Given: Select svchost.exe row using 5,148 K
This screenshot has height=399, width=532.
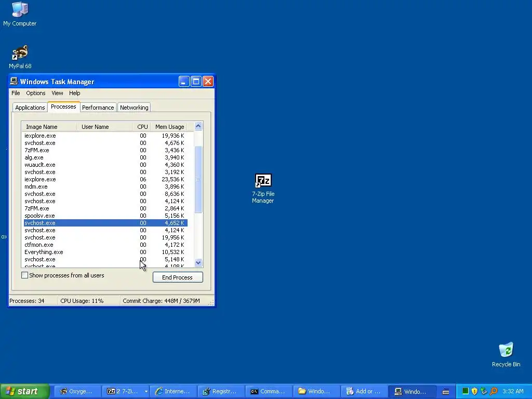Looking at the screenshot, I should point(105,260).
